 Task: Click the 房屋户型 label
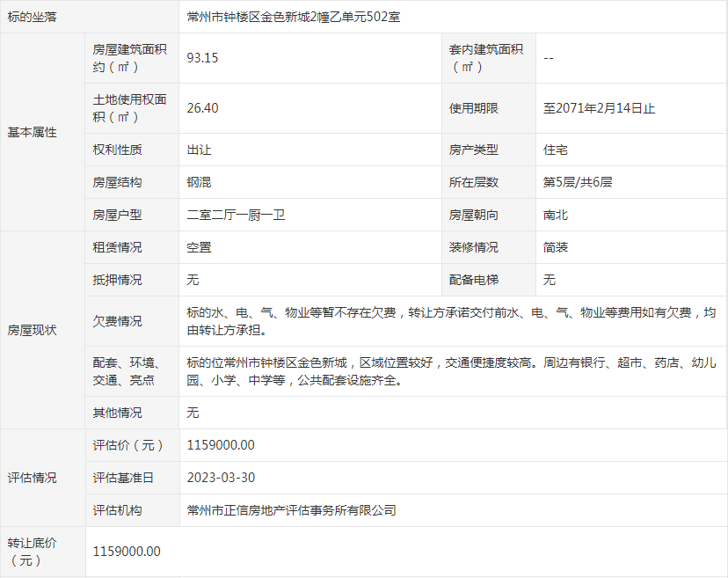(x=117, y=215)
